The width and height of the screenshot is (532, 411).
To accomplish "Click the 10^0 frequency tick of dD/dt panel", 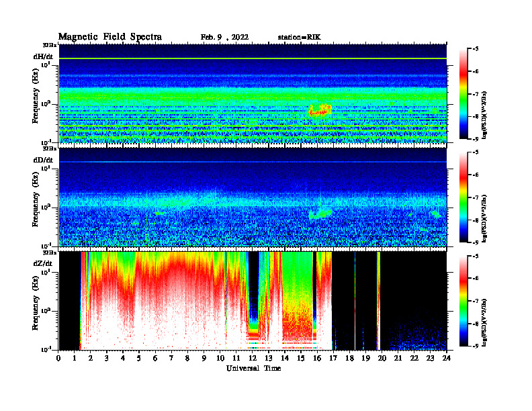I will (47, 208).
